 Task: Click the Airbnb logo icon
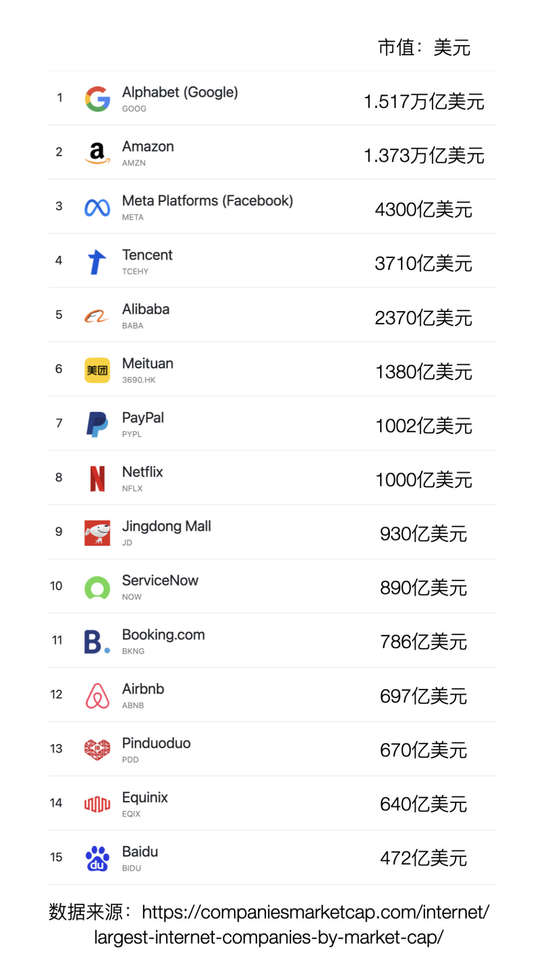pyautogui.click(x=97, y=696)
